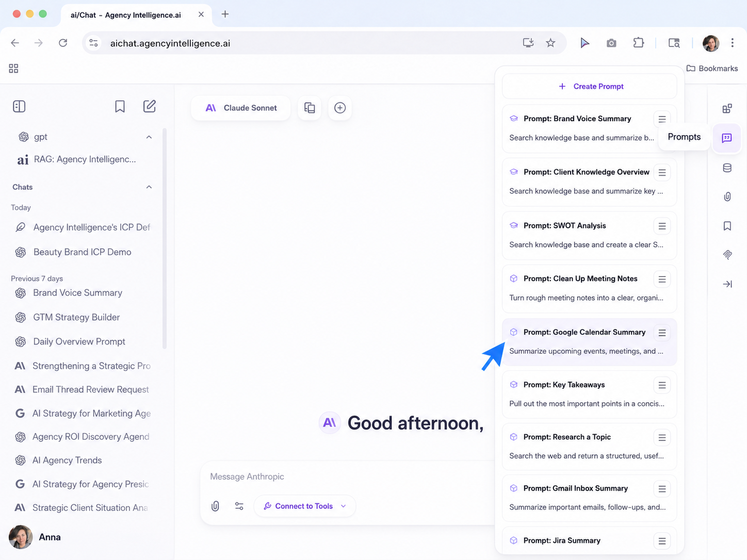Open the Chrome three-dot menu
The image size is (747, 560).
coord(732,43)
